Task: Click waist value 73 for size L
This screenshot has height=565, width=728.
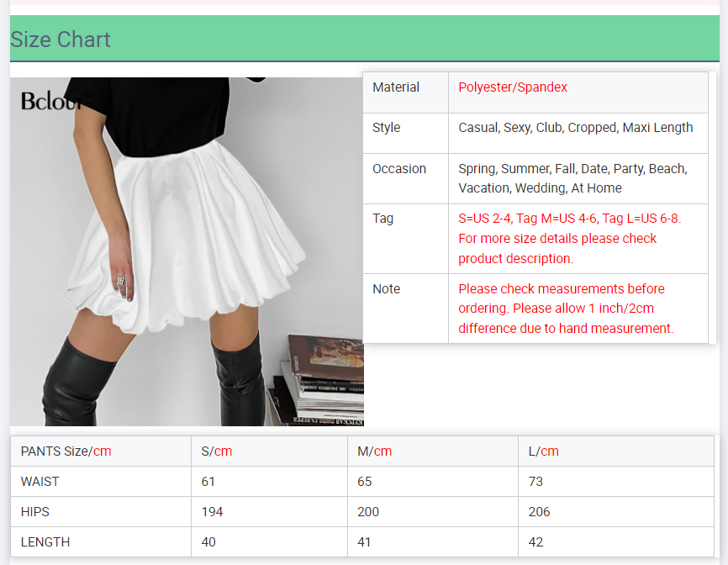Action: (615, 482)
